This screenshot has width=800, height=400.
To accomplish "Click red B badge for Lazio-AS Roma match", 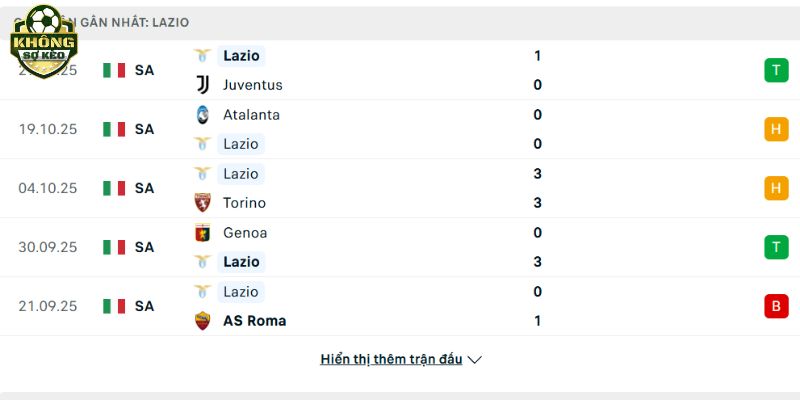I will click(775, 306).
